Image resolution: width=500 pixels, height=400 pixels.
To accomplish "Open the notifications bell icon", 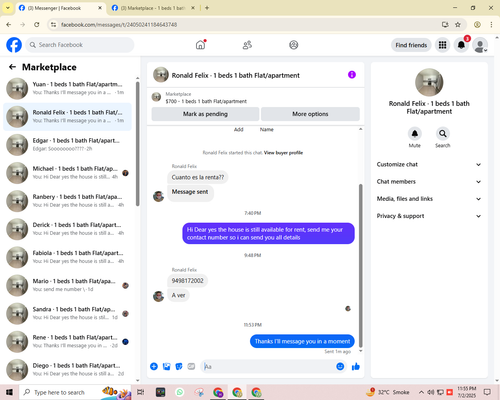I will [x=461, y=45].
